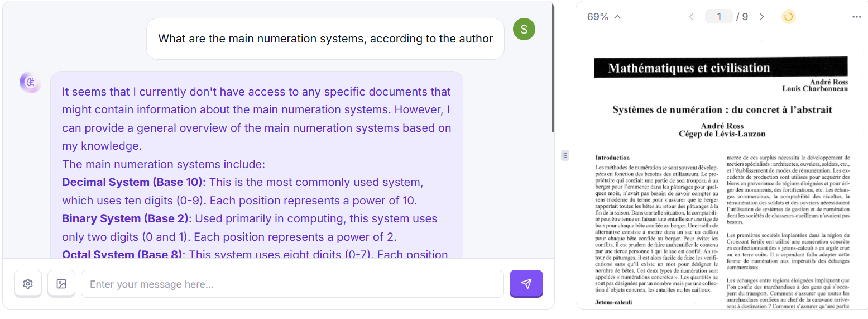This screenshot has width=868, height=319.
Task: Go to the next PDF page
Action: [x=762, y=17]
